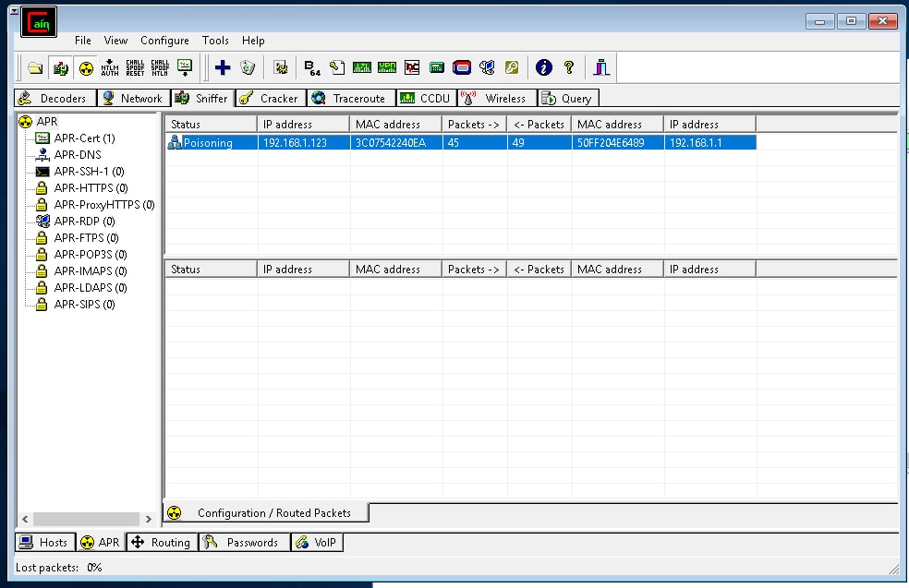Viewport: 909px width, 588px height.
Task: Select APR-IMAPS (0) in the tree
Action: point(91,271)
